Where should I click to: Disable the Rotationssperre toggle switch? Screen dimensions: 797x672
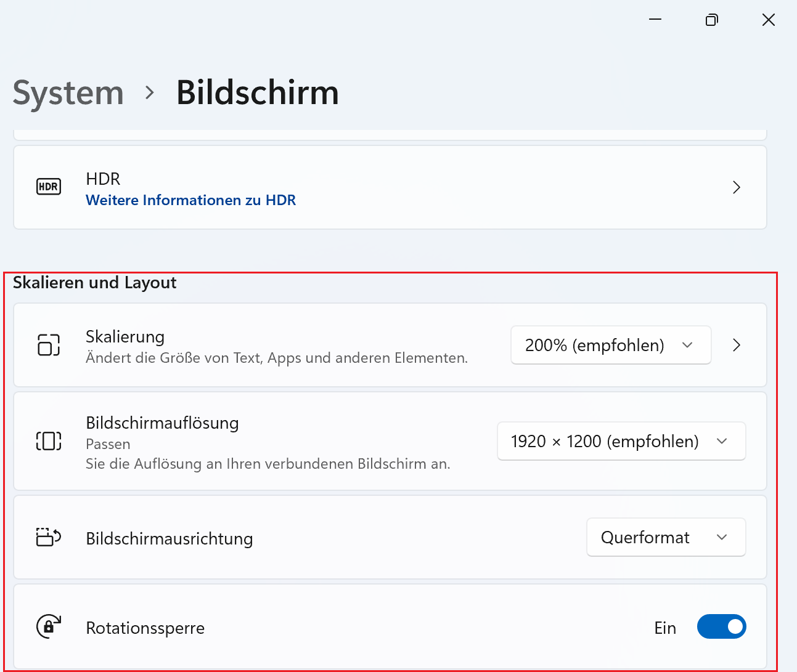point(721,626)
